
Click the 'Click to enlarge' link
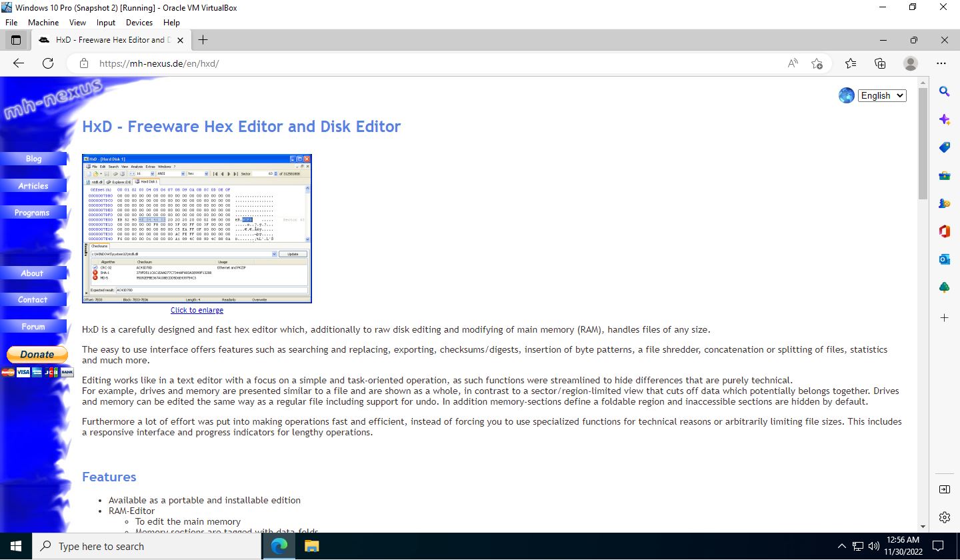[x=197, y=310]
